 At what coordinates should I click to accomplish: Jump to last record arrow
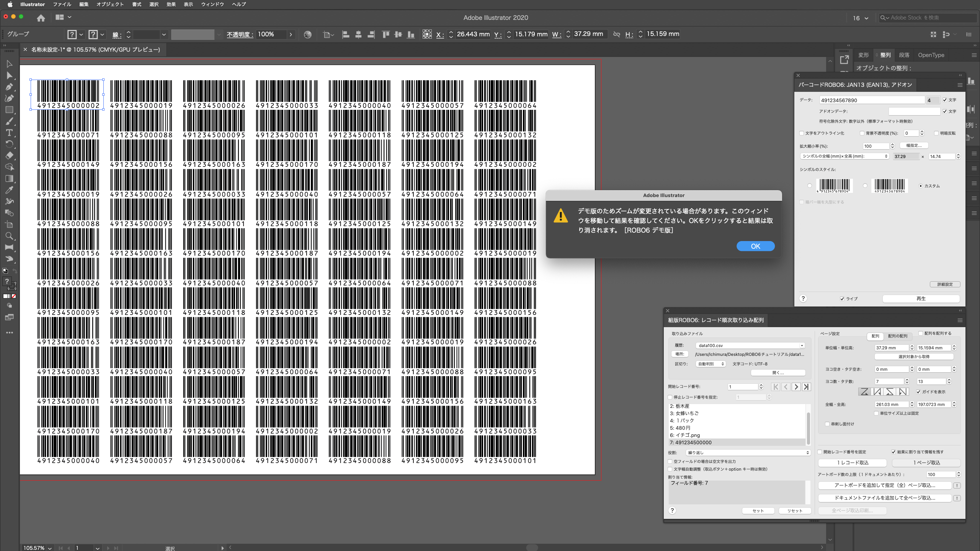[807, 387]
